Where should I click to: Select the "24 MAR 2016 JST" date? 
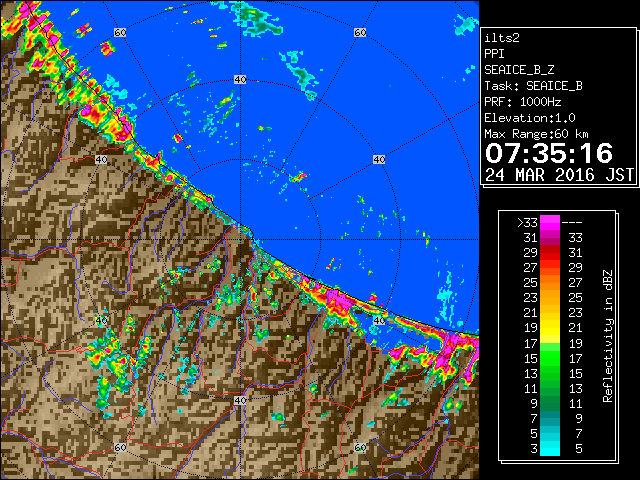(559, 175)
